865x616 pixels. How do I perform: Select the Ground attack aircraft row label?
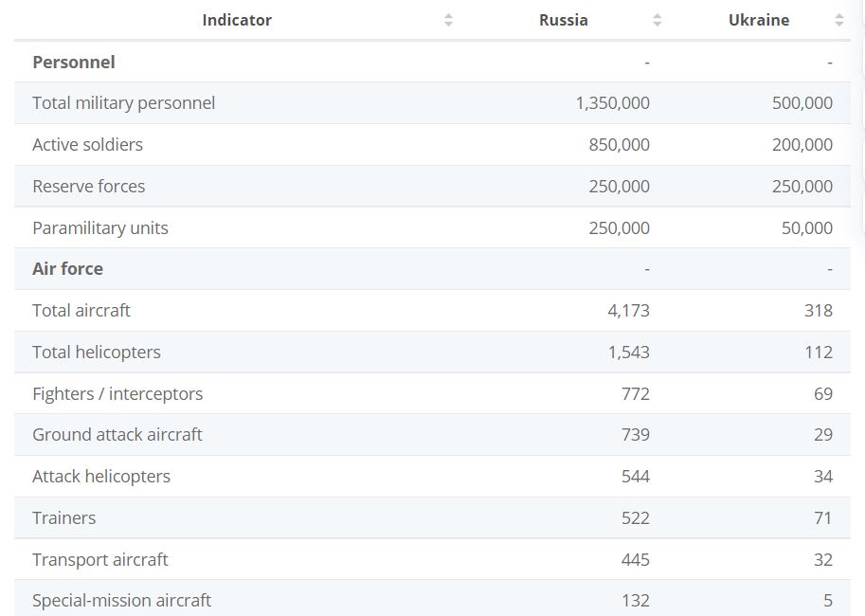coord(117,434)
